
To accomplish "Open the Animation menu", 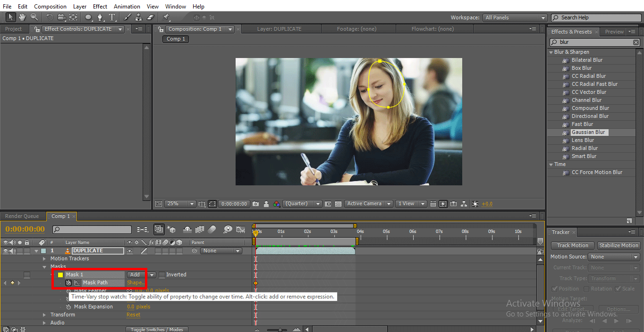I will (x=127, y=7).
